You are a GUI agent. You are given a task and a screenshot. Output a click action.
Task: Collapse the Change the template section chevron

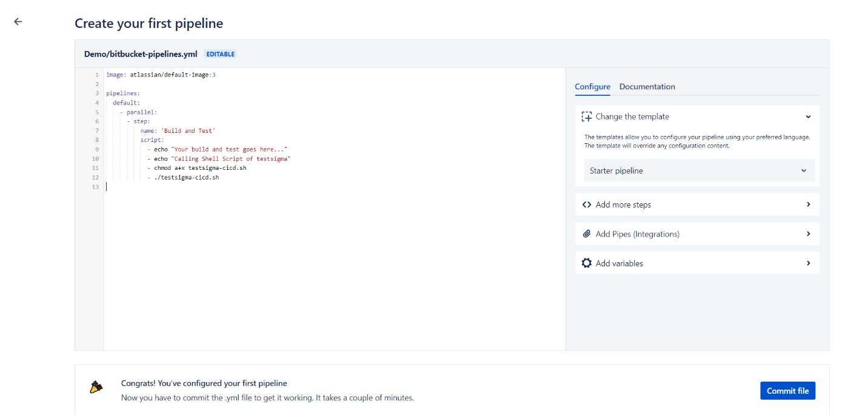point(808,116)
